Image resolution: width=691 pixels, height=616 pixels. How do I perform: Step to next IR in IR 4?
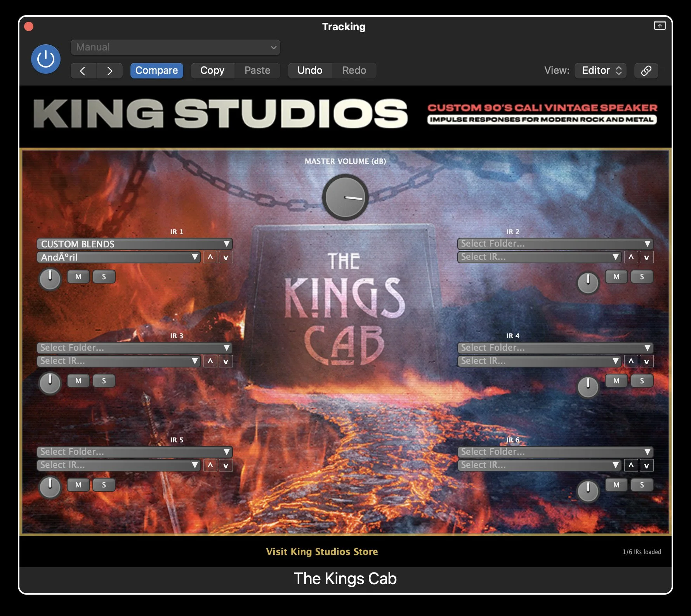pos(646,361)
